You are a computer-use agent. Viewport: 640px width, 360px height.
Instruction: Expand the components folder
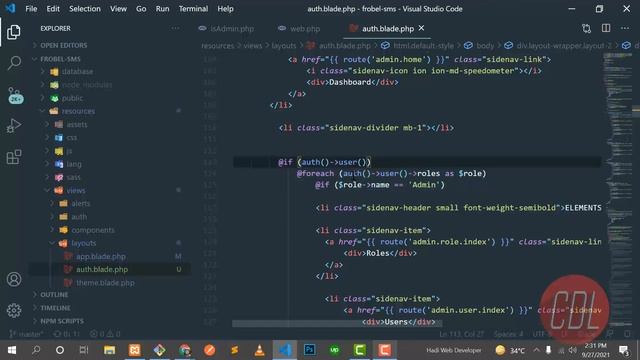tap(93, 230)
